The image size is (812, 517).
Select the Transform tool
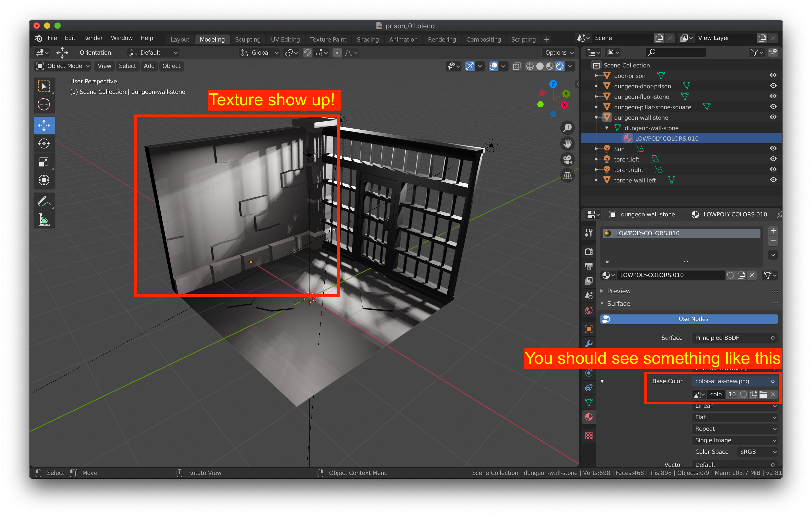point(44,180)
